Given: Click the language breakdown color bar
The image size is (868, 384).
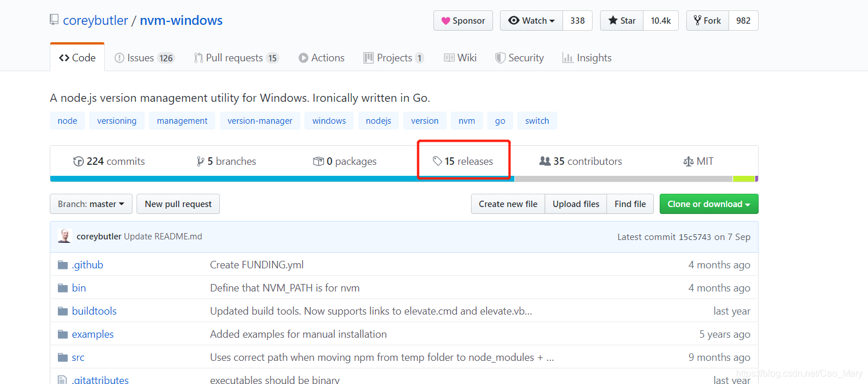Looking at the screenshot, I should pyautogui.click(x=404, y=179).
